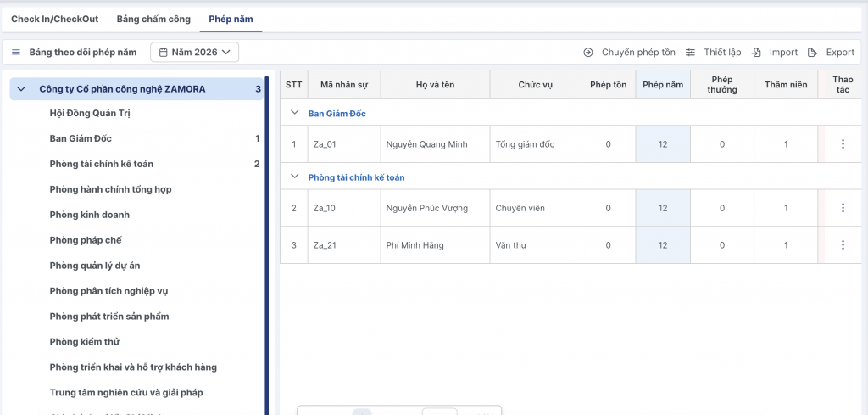
Task: Choose Phòng kiểm thử in sidebar
Action: 85,342
